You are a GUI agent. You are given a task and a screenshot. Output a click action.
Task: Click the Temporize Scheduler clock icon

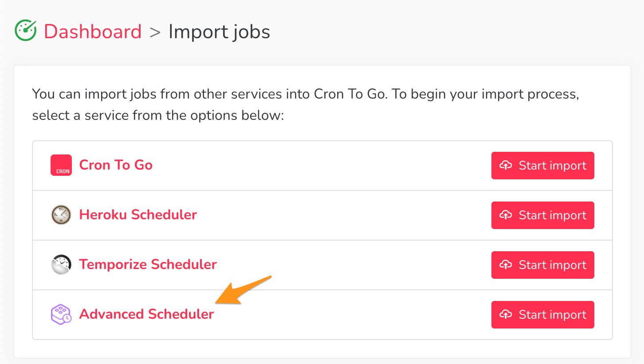tap(61, 265)
